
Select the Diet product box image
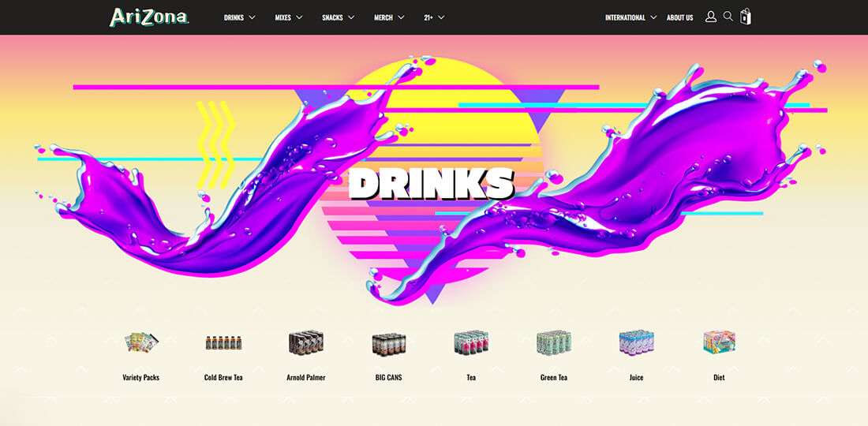click(x=719, y=342)
